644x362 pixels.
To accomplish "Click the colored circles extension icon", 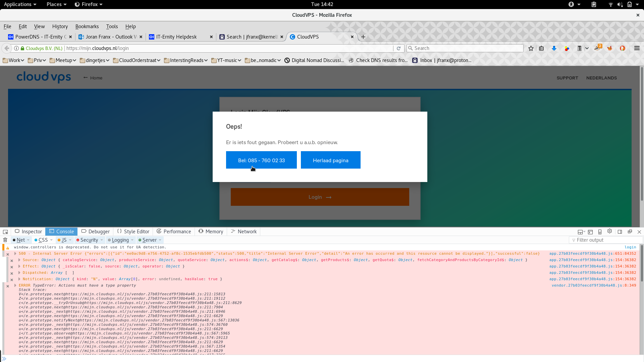I will click(567, 48).
